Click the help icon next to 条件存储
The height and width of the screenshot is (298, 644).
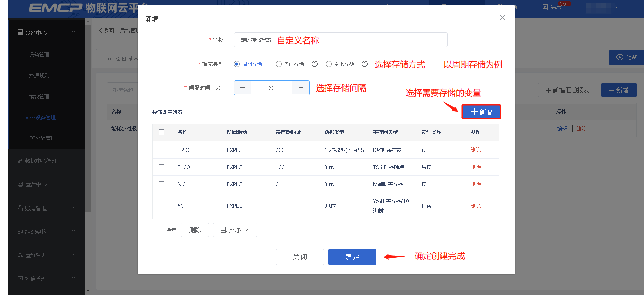click(315, 64)
